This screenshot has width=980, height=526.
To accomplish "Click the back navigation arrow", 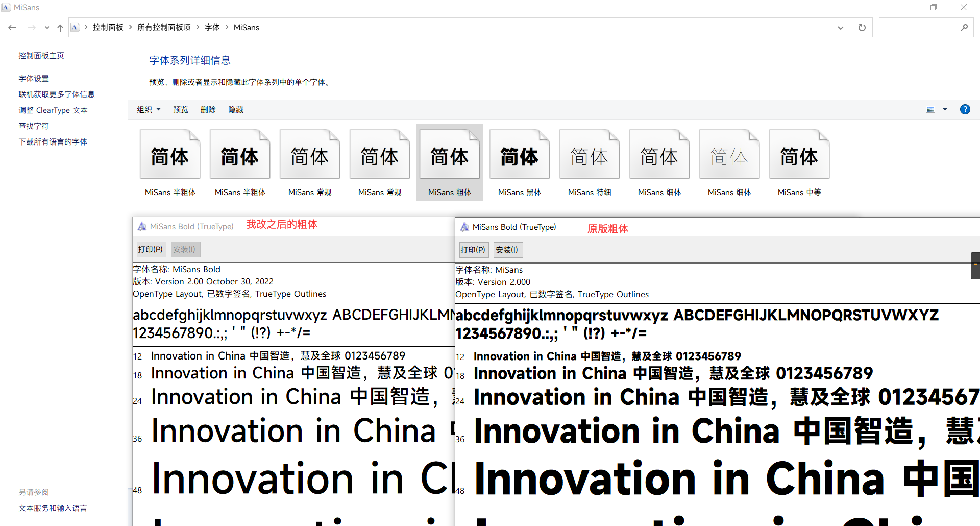I will [12, 28].
